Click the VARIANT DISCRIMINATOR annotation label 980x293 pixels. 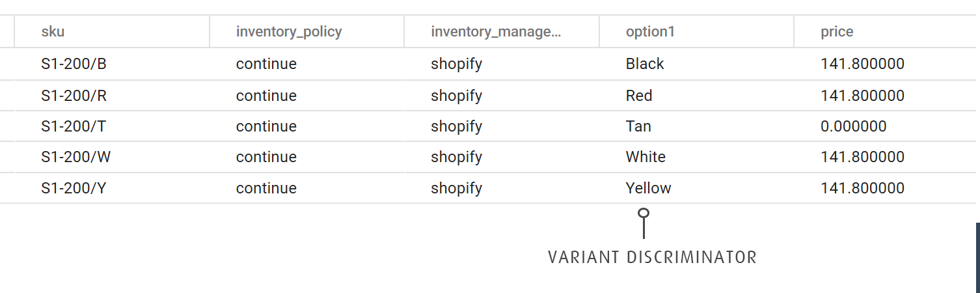coord(652,257)
